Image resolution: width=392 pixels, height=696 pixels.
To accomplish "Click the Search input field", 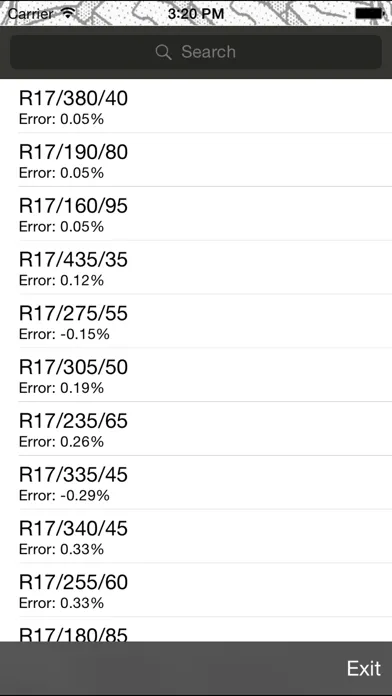I will 196,52.
